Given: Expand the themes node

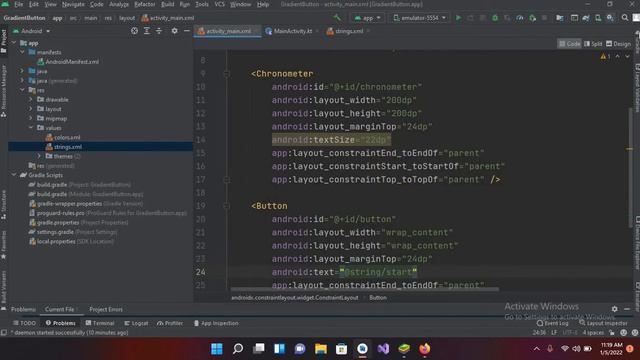Looking at the screenshot, I should pos(40,156).
